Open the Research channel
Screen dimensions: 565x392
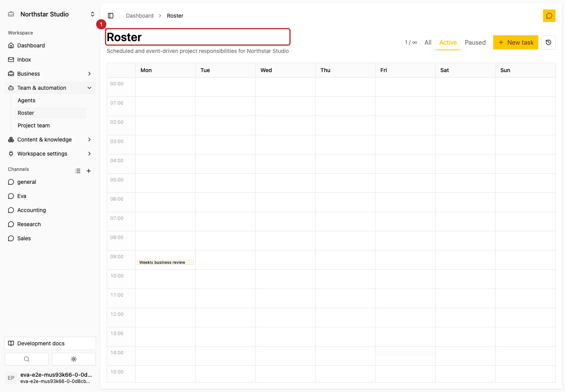point(50,224)
